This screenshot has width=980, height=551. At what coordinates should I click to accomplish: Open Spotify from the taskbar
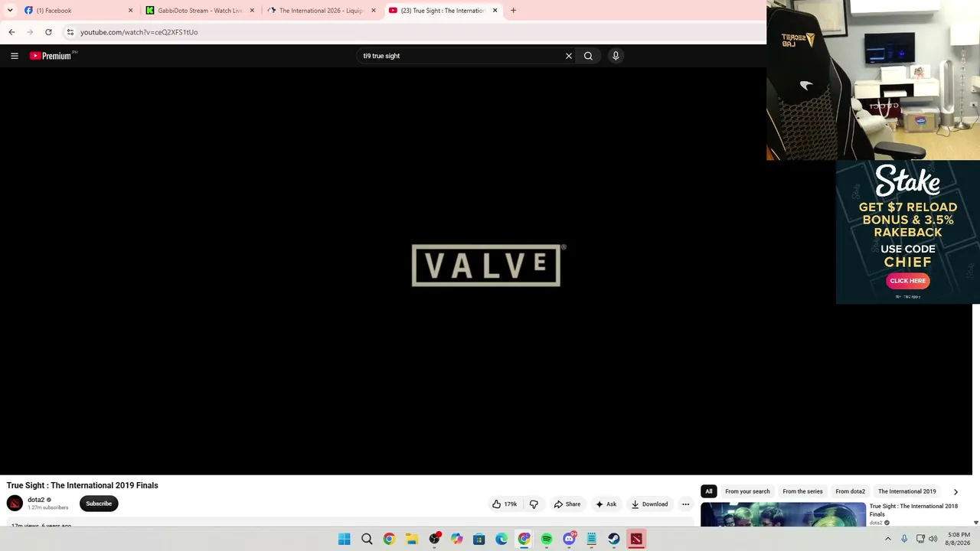coord(547,539)
